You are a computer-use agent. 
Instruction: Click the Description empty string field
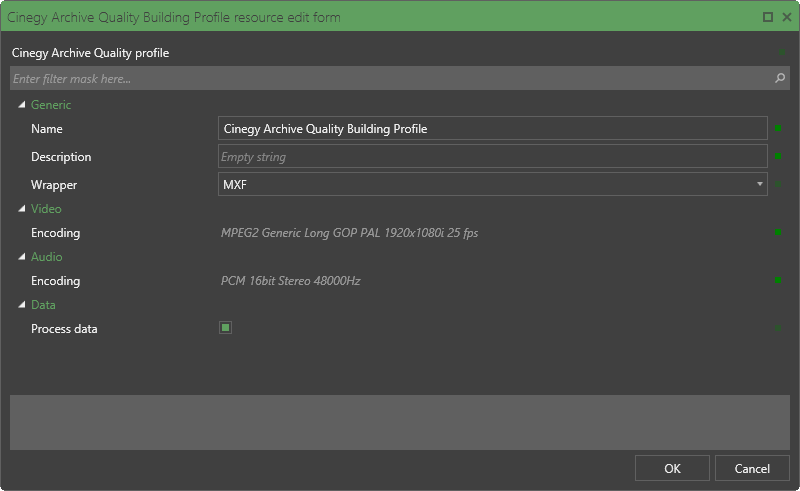tap(492, 156)
